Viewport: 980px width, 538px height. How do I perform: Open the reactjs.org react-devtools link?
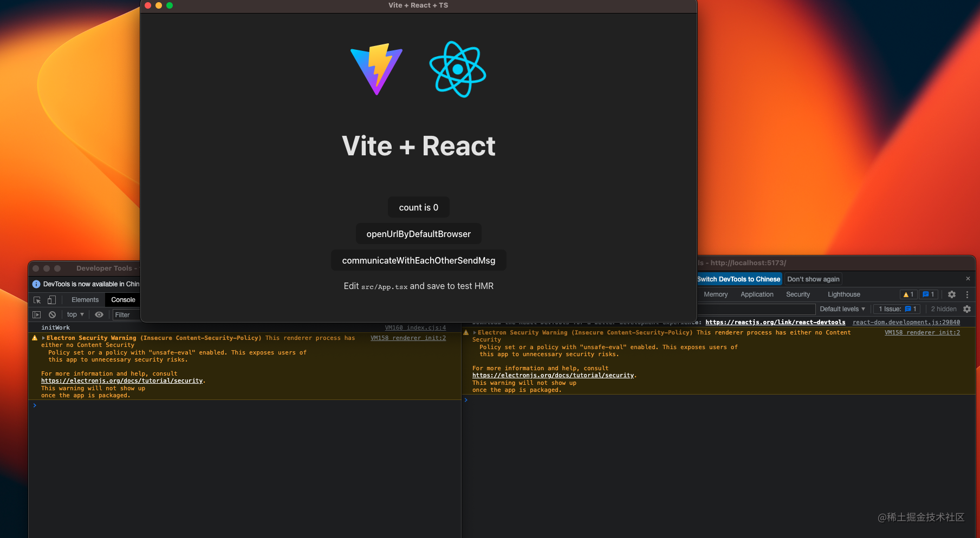point(775,322)
